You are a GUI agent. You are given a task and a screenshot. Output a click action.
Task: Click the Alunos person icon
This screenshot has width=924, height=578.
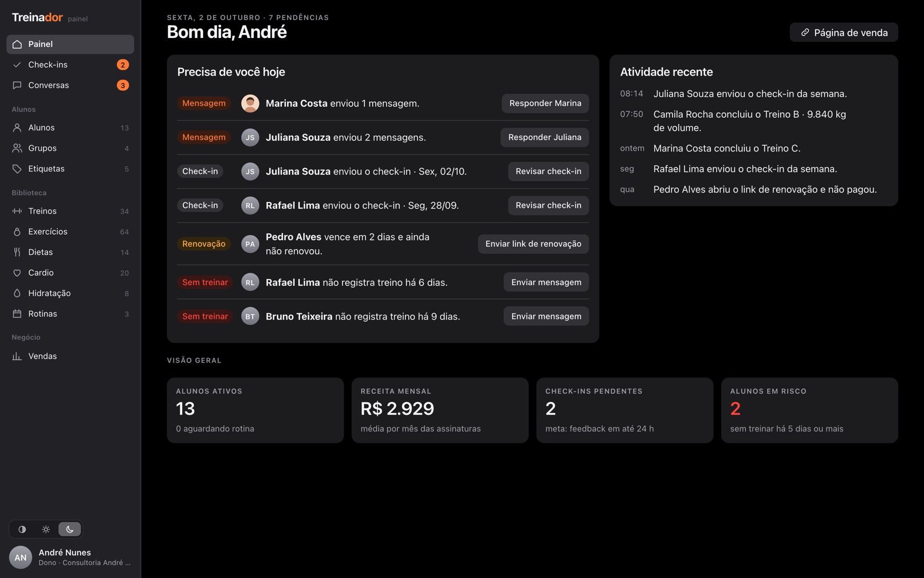point(17,127)
